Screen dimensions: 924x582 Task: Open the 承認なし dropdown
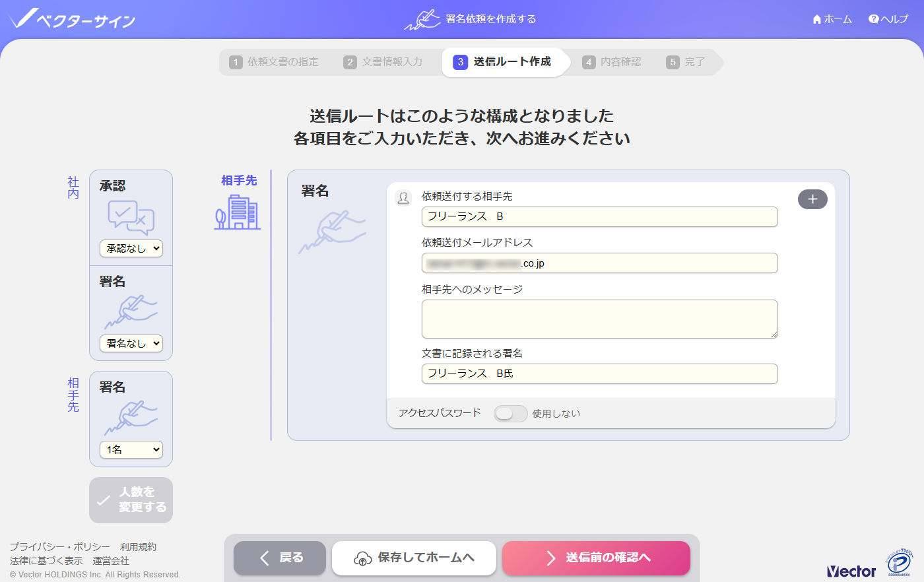[131, 249]
